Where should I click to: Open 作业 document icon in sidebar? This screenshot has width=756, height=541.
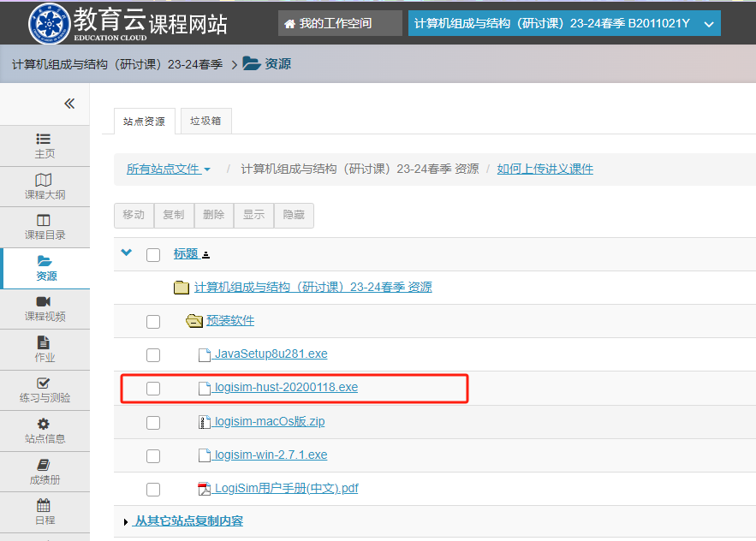click(44, 342)
